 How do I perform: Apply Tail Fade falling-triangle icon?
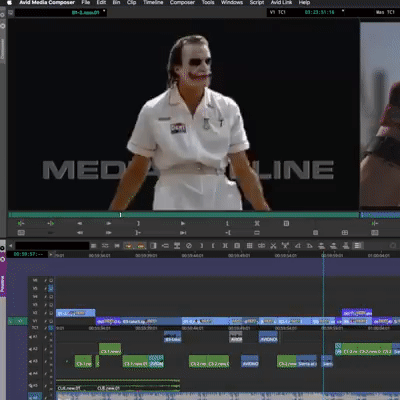click(310, 246)
